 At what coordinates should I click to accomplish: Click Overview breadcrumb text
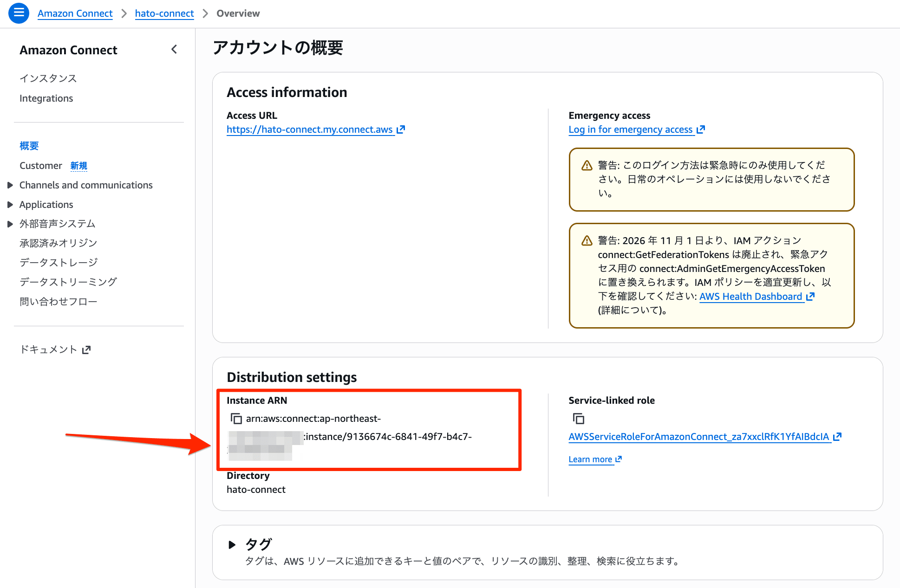238,13
